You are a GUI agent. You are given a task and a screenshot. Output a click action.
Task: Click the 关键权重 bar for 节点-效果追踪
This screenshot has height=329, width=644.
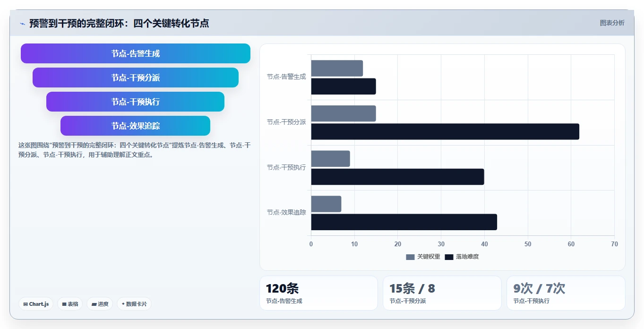(x=326, y=204)
